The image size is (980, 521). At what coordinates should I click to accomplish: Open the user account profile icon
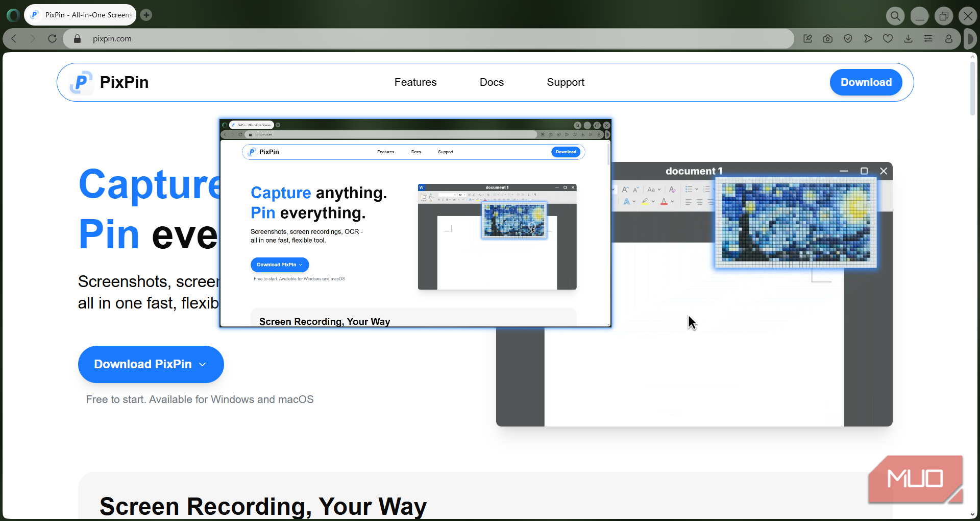click(948, 39)
